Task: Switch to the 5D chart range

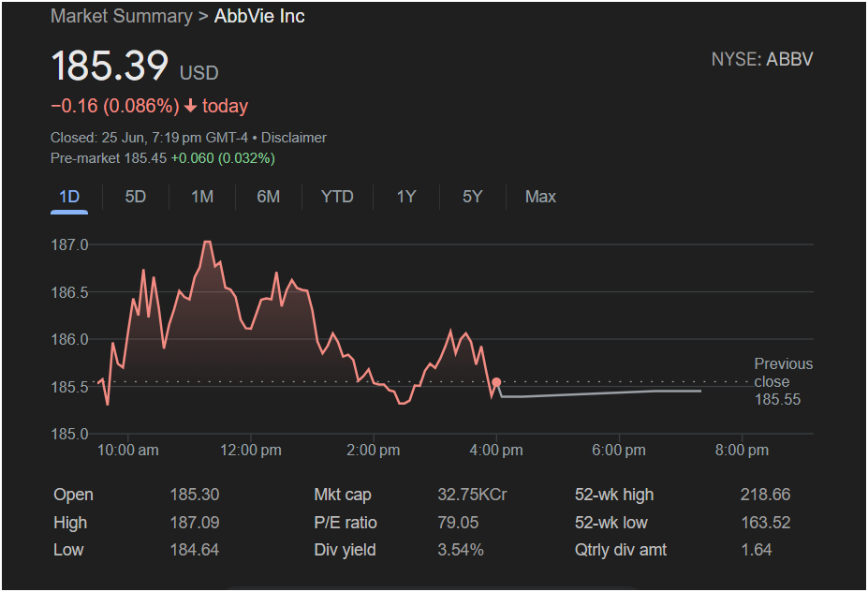Action: pos(135,197)
